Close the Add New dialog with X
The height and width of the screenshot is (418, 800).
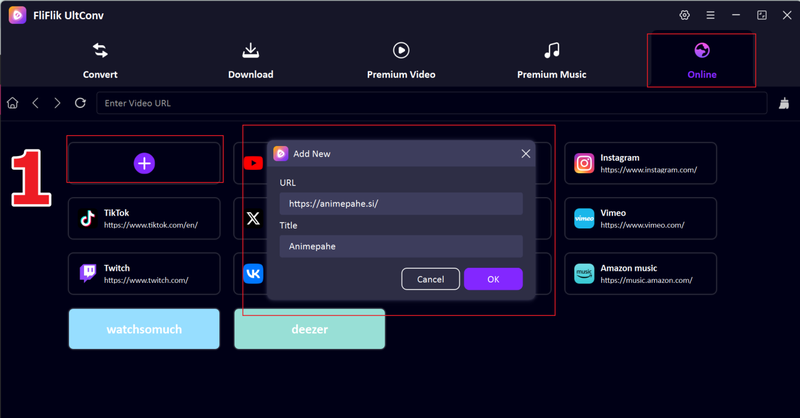tap(525, 154)
